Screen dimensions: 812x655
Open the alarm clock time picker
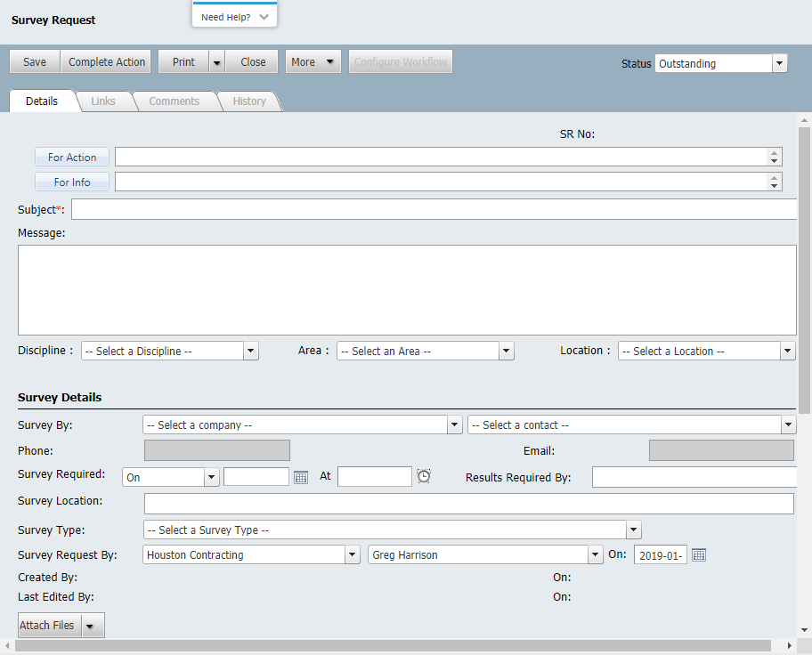pos(424,476)
